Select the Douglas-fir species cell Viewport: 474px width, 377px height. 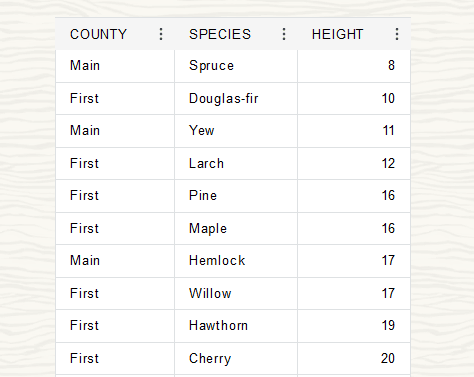[236, 99]
